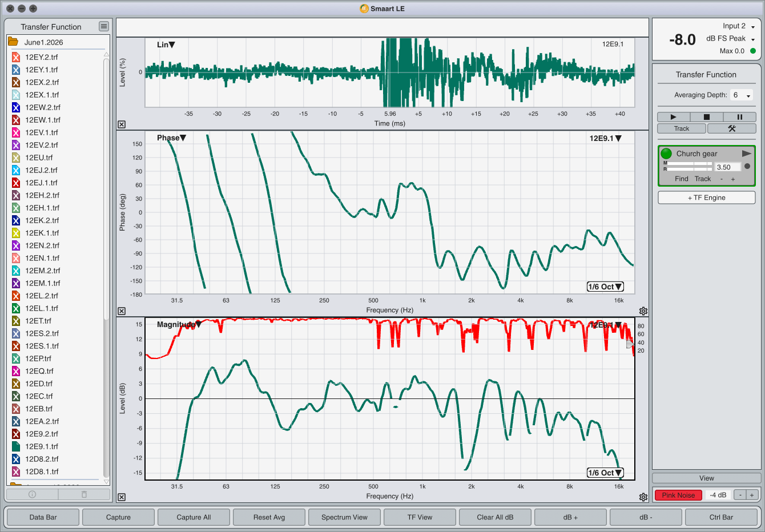765x532 pixels.
Task: Open the Transfer Function data bar menu
Action: pyautogui.click(x=103, y=26)
